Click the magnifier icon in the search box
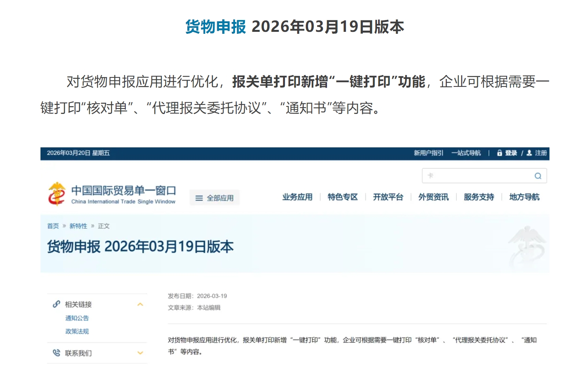This screenshot has height=369, width=588. tap(538, 176)
